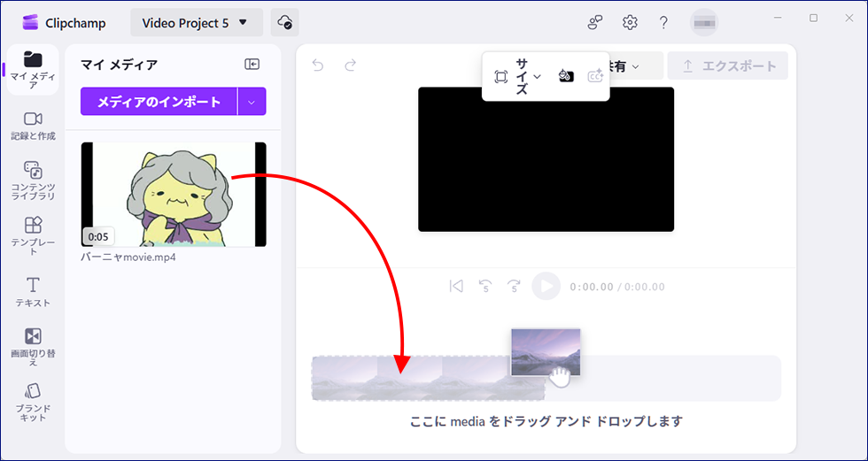Collapse the マイ メディア side panel

click(x=252, y=64)
